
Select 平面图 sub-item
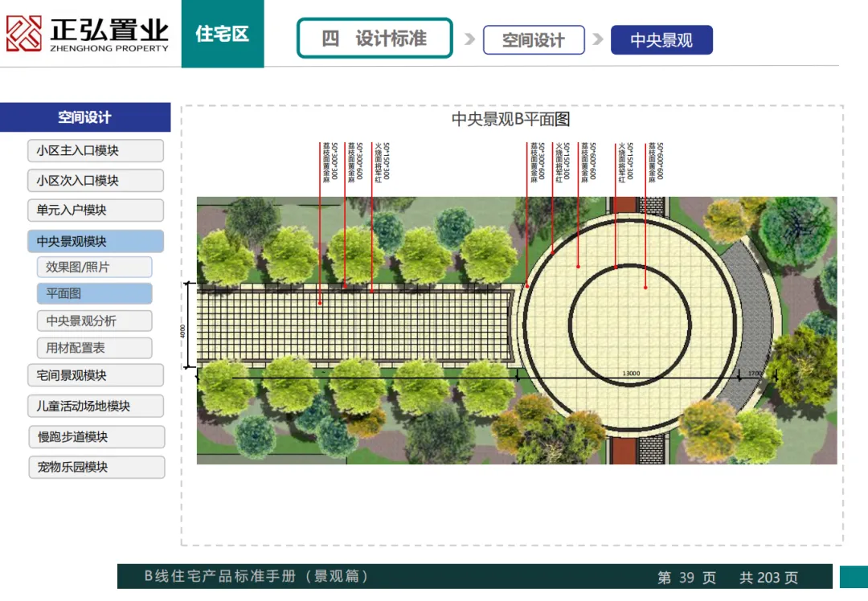point(95,293)
